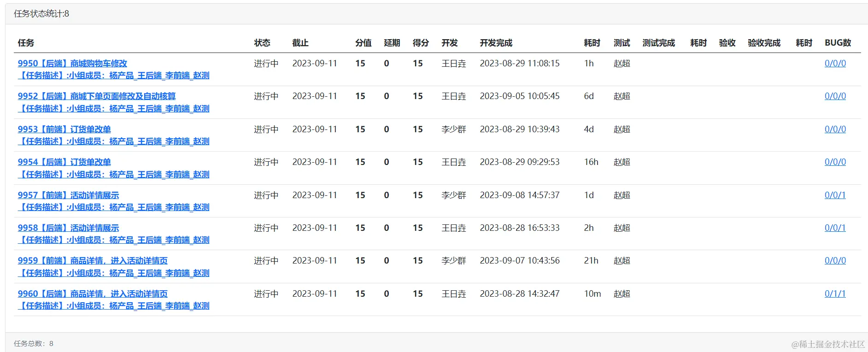Open task 9957 前端 活动详情展示

pos(68,195)
